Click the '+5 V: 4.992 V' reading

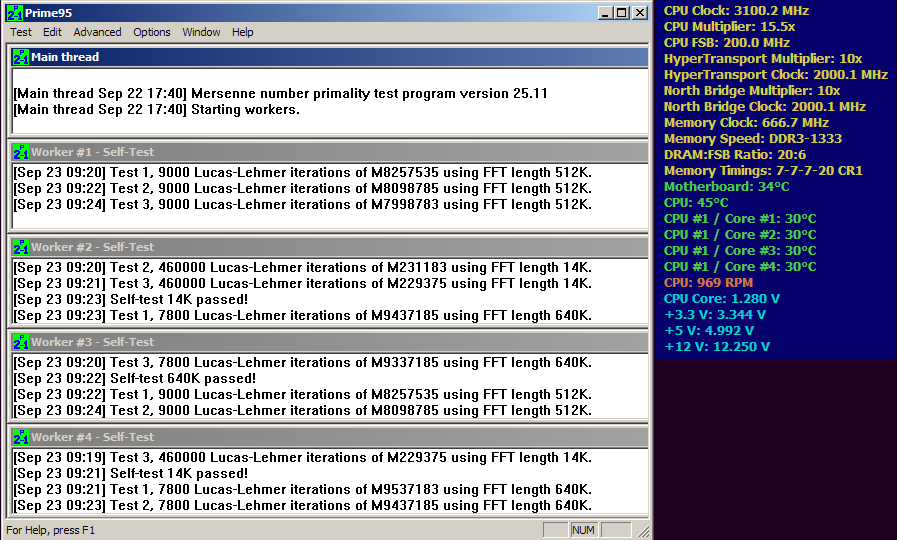pos(709,331)
